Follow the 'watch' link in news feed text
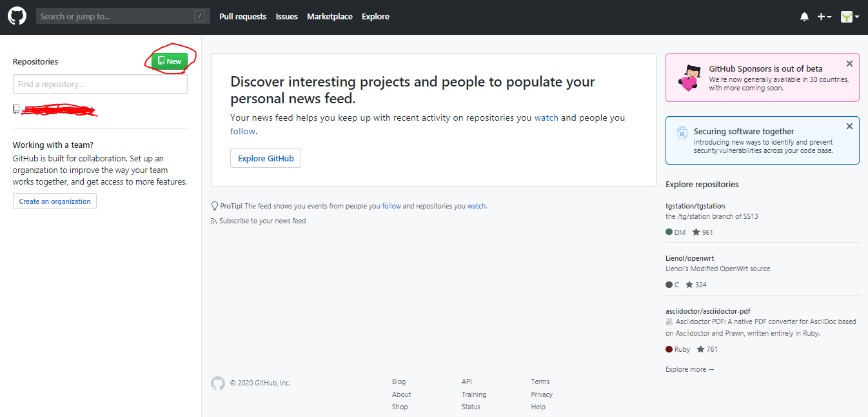This screenshot has height=417, width=868. point(546,117)
